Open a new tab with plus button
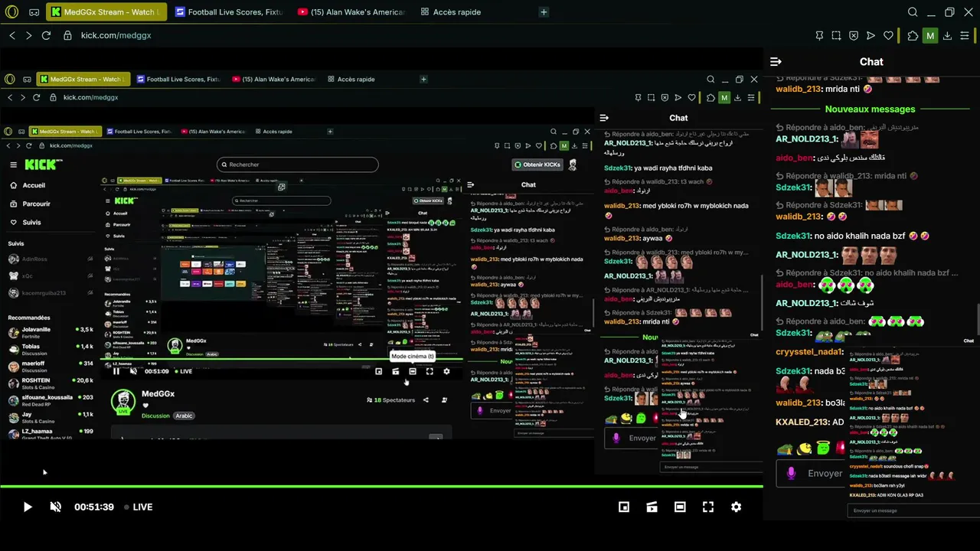This screenshot has width=980, height=551. [x=544, y=12]
